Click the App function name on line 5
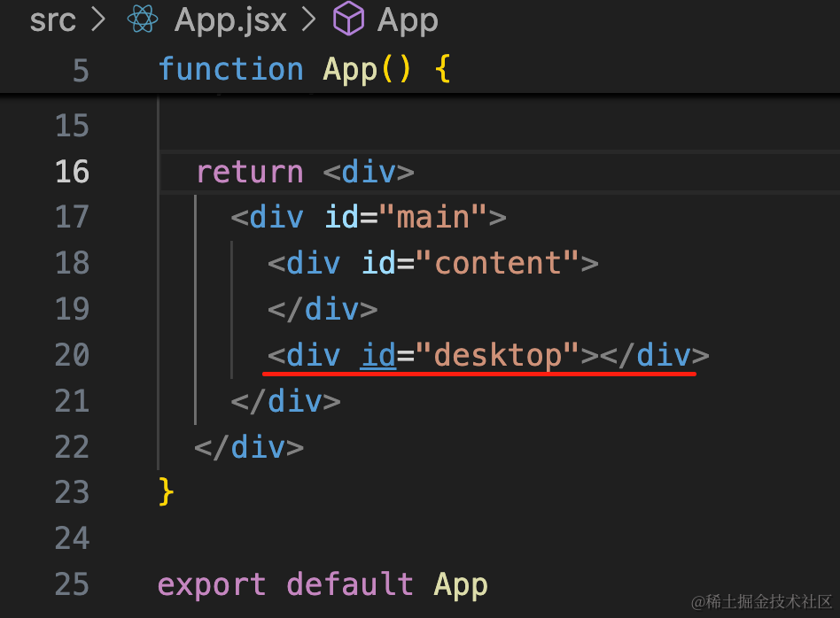 click(350, 71)
